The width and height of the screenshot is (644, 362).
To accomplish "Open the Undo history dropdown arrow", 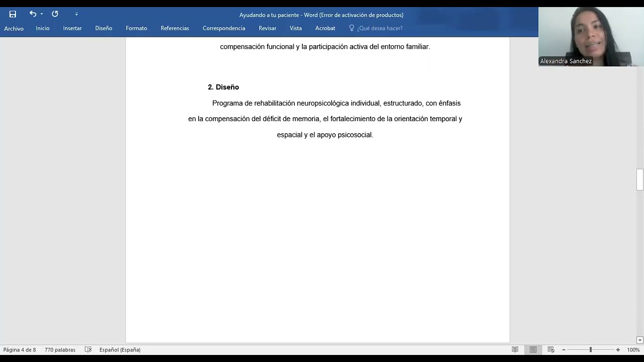I will [42, 14].
